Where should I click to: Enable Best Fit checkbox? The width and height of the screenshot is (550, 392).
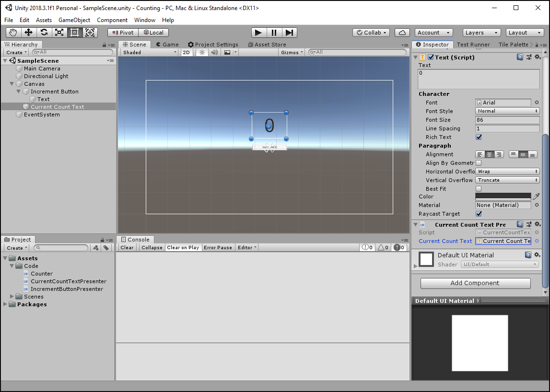(x=479, y=189)
